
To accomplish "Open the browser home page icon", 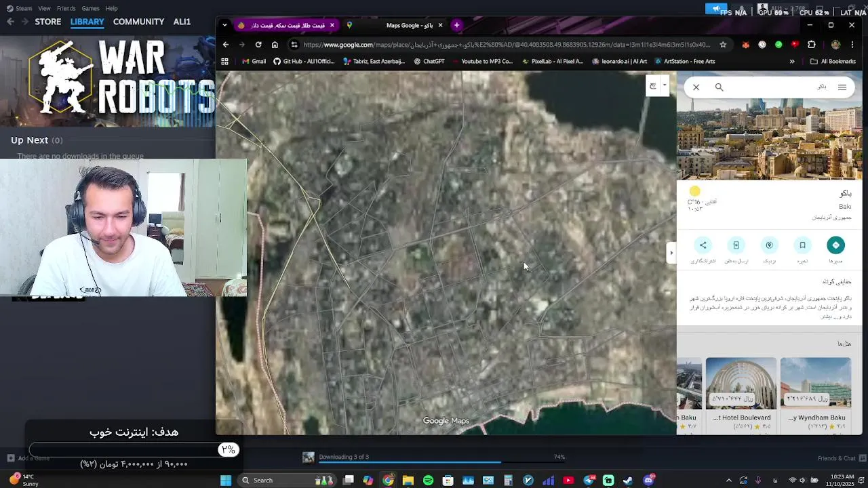I will point(275,45).
